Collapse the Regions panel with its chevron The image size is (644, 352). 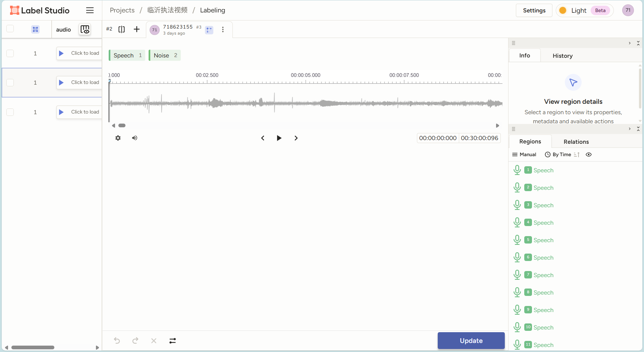(630, 129)
